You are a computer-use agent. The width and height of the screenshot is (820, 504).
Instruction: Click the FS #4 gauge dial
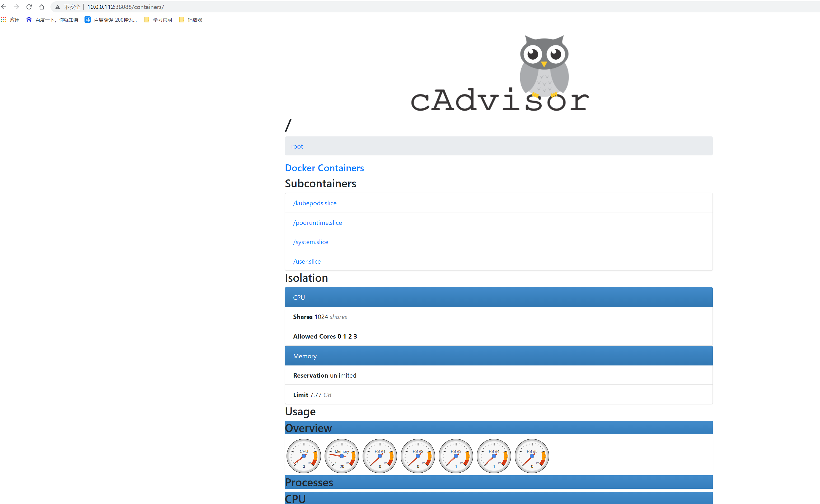point(494,456)
